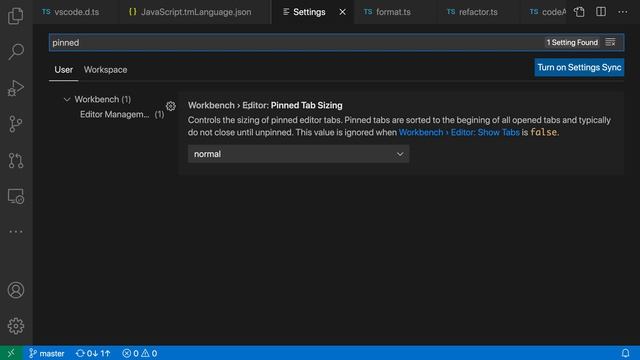Viewport: 640px width, 360px height.
Task: Turn on Settings Sync
Action: tap(579, 67)
